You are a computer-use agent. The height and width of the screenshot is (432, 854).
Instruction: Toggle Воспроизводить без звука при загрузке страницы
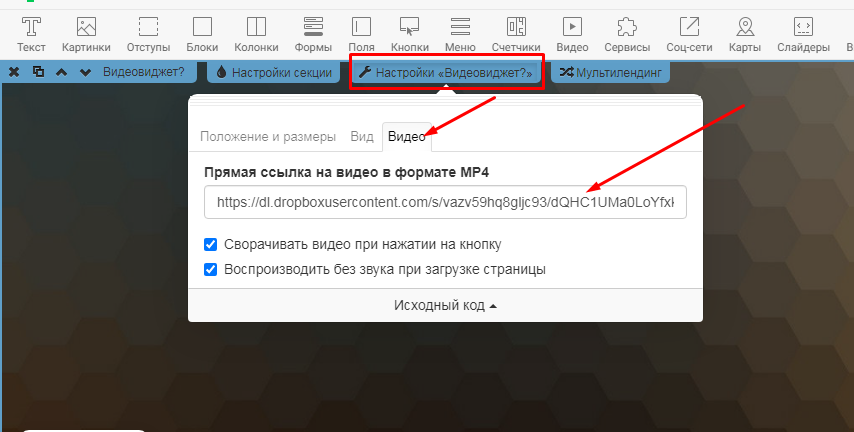211,269
